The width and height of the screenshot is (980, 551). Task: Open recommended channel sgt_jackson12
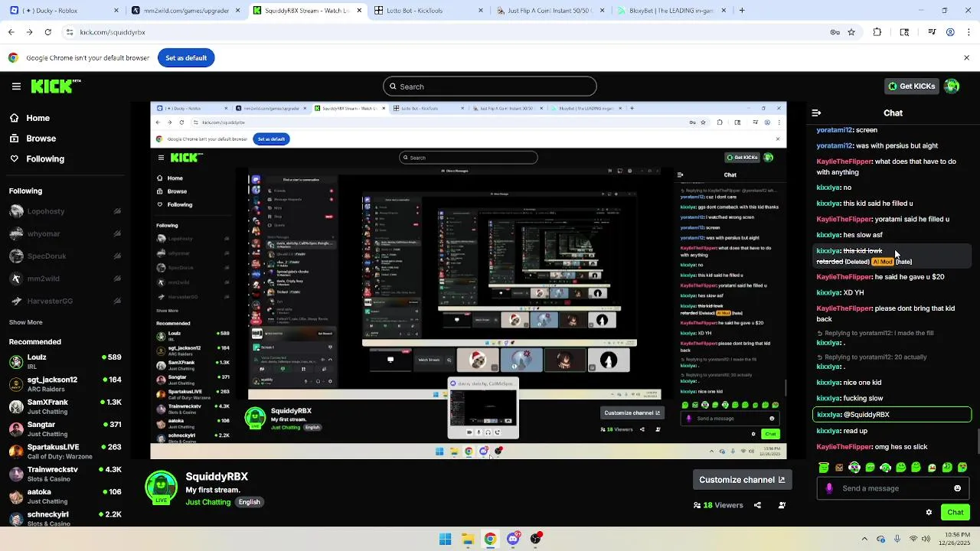(x=65, y=384)
